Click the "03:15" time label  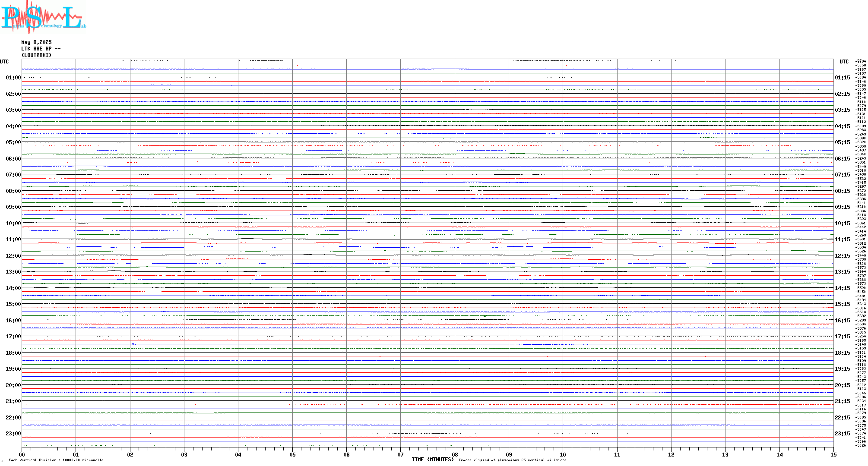[843, 110]
